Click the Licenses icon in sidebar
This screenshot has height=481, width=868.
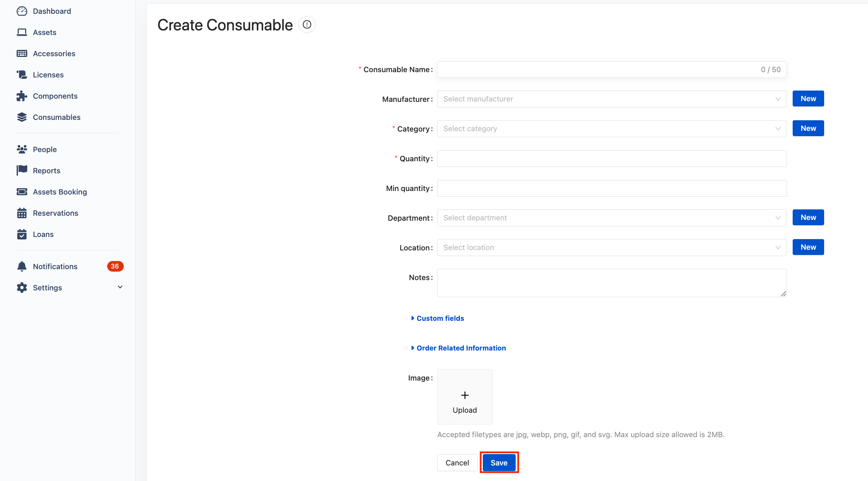point(21,74)
